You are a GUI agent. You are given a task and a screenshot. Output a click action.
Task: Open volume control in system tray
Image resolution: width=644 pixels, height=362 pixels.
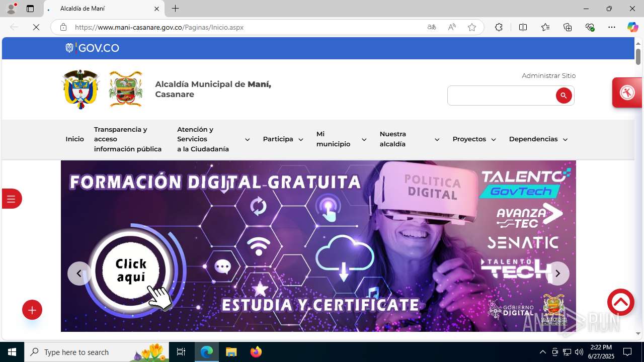click(x=579, y=352)
